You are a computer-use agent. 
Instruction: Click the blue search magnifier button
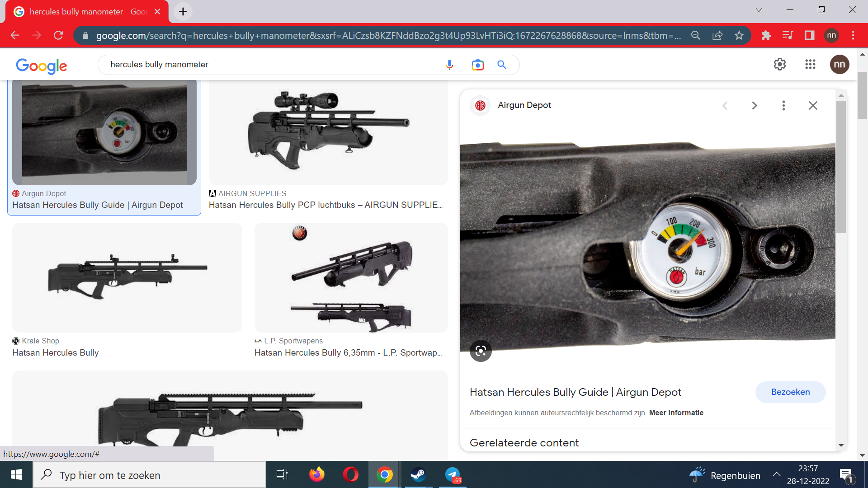pos(502,65)
